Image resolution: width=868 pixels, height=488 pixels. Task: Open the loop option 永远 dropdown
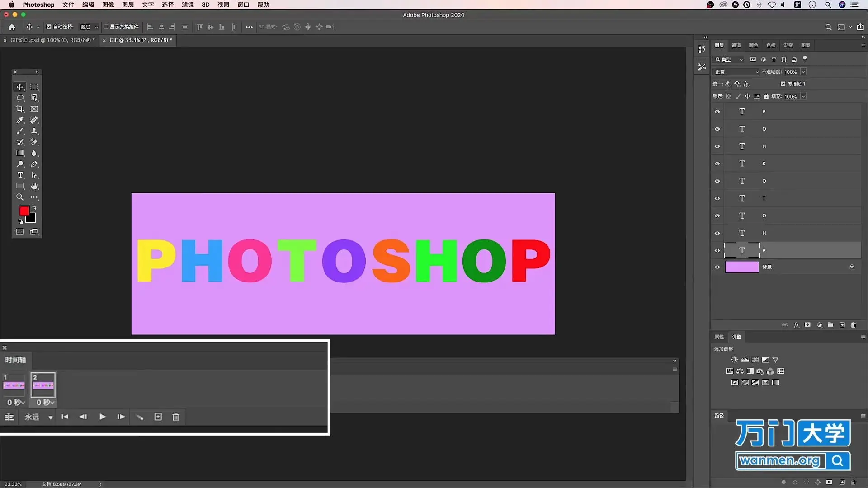coord(38,417)
